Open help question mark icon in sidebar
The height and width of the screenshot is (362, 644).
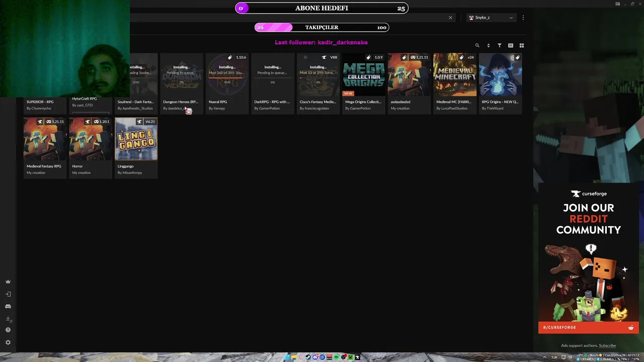pos(8,330)
